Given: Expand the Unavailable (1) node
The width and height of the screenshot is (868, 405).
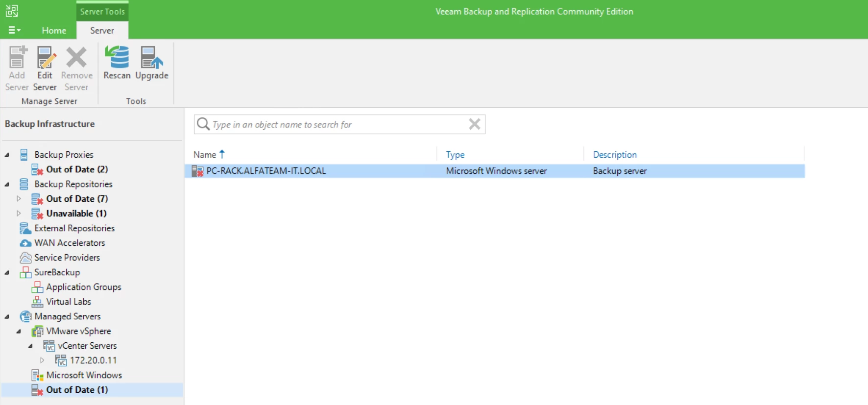Looking at the screenshot, I should [19, 214].
